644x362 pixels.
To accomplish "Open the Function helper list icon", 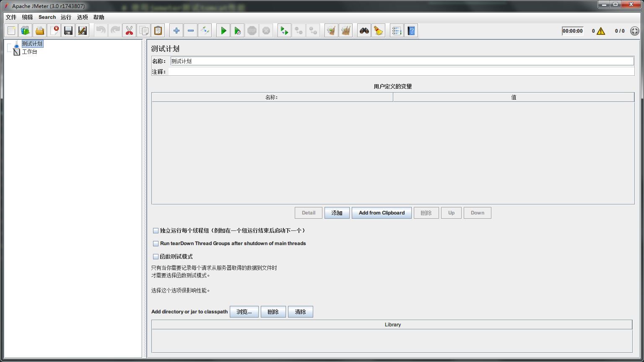I will coord(397,31).
